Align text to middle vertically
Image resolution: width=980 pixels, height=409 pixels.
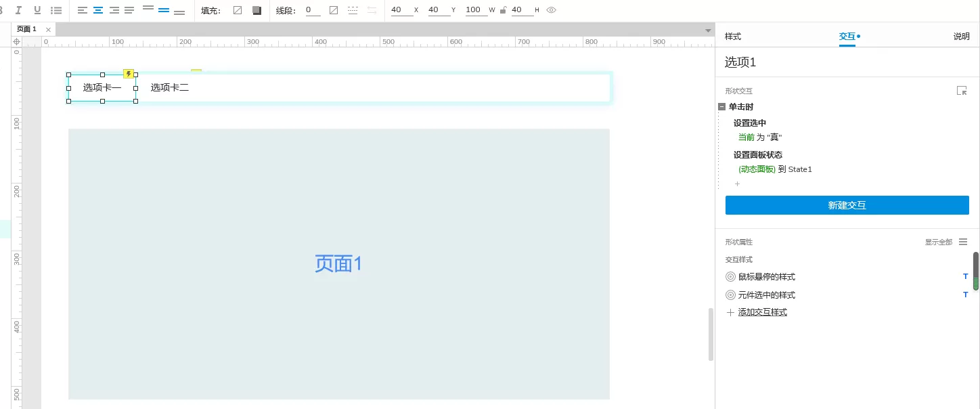click(163, 10)
